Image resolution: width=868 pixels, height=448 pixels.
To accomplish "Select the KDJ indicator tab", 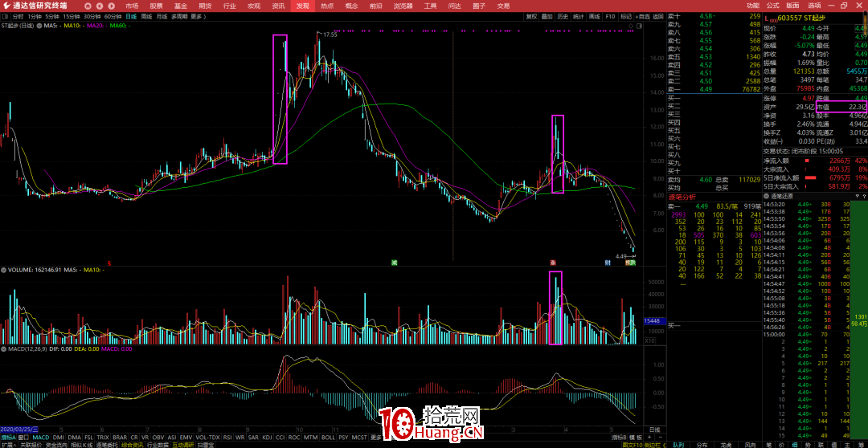I will (x=267, y=437).
